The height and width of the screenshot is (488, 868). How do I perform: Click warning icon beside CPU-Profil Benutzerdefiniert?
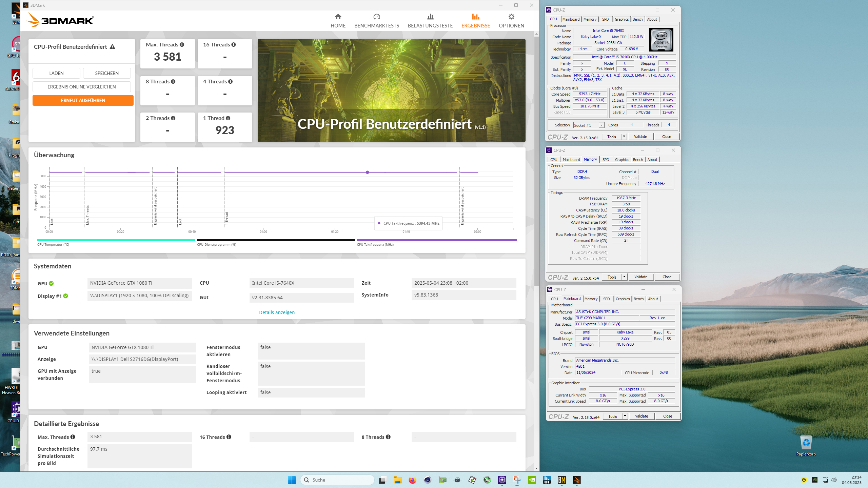(112, 47)
